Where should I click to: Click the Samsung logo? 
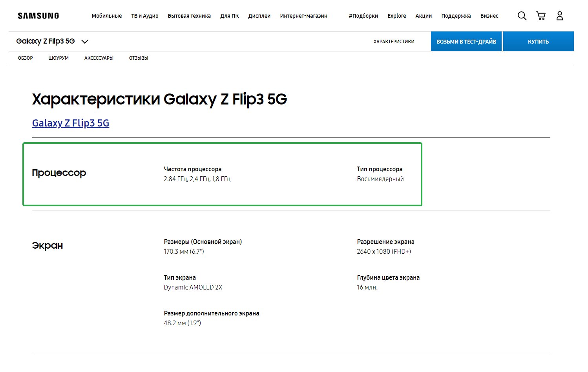(38, 16)
